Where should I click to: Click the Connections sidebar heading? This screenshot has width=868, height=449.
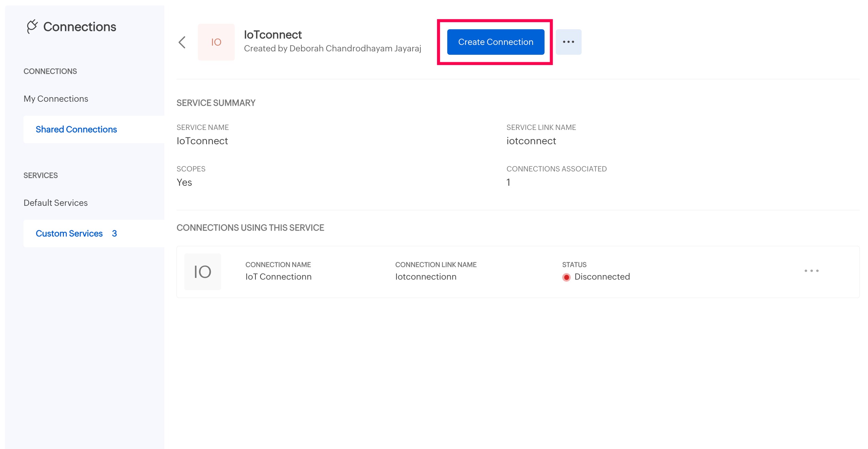coord(79,27)
